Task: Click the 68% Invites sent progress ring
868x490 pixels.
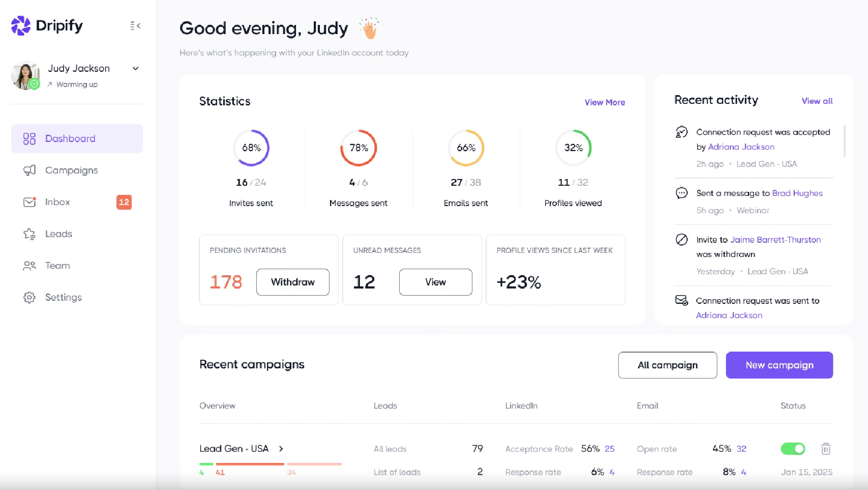Action: 251,148
